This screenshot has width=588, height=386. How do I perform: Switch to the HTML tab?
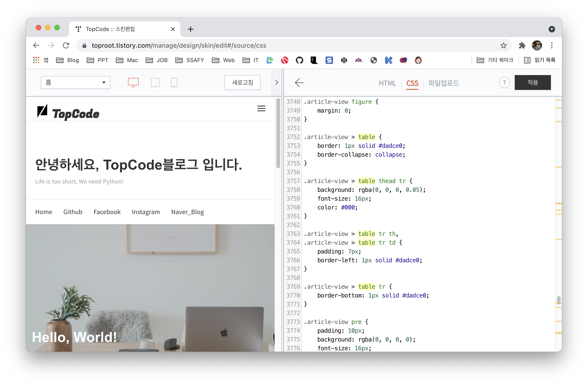(x=387, y=83)
